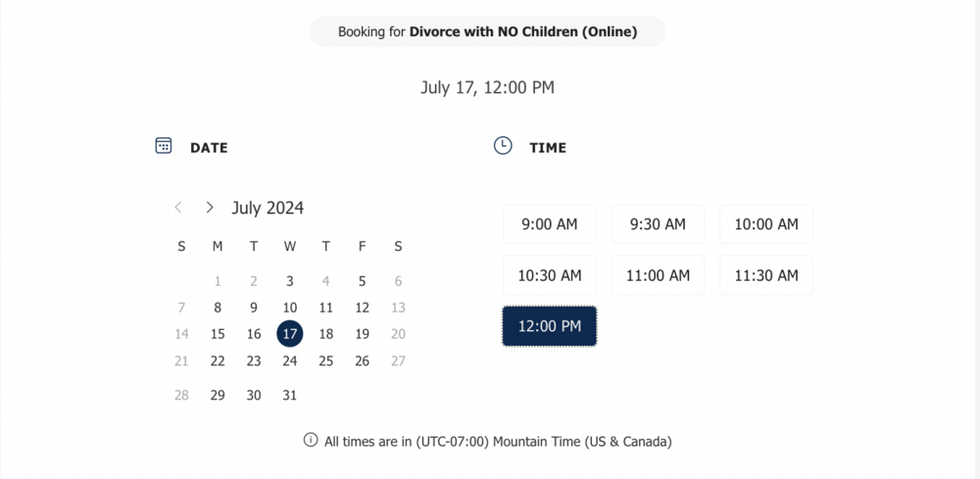This screenshot has height=479, width=980.
Task: Pick July 10 in the calendar
Action: [290, 308]
